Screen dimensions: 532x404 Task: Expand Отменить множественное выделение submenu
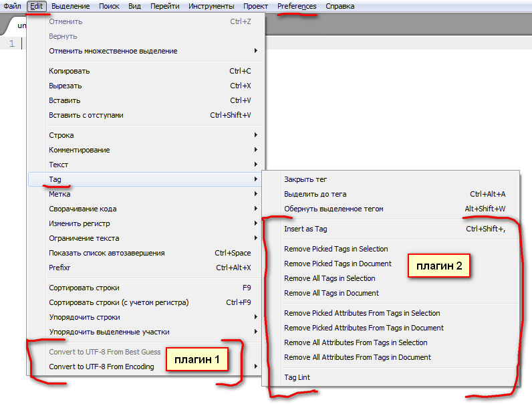click(x=145, y=51)
